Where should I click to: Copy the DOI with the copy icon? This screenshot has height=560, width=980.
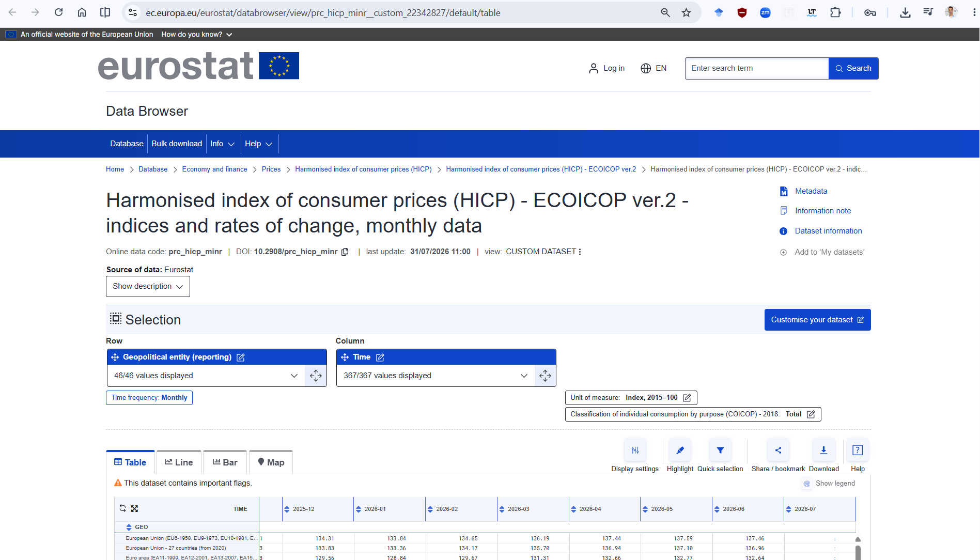pyautogui.click(x=345, y=252)
